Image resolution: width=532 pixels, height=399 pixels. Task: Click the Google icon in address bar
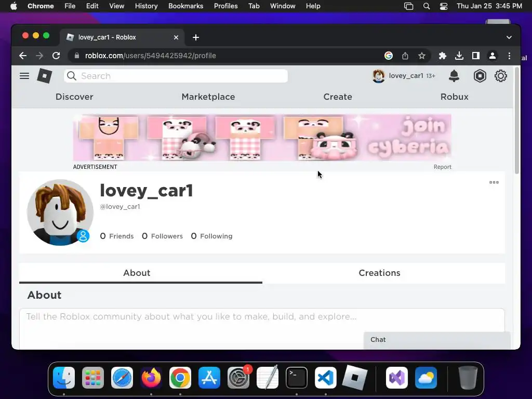point(389,56)
